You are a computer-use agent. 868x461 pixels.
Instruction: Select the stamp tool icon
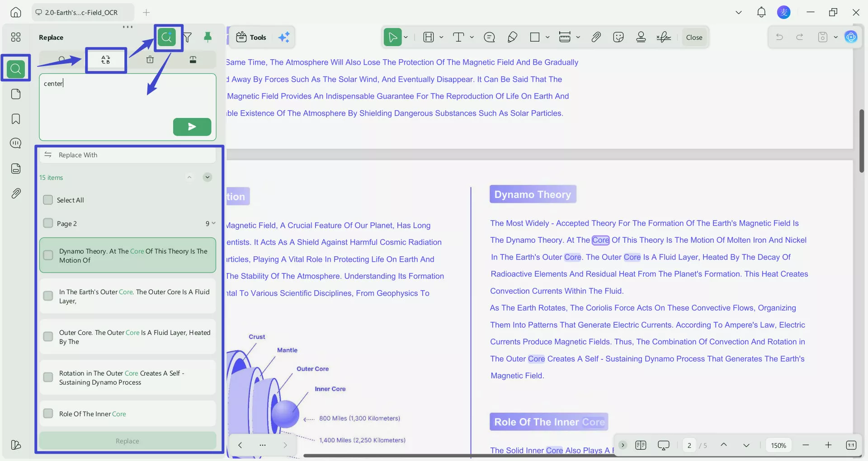641,37
